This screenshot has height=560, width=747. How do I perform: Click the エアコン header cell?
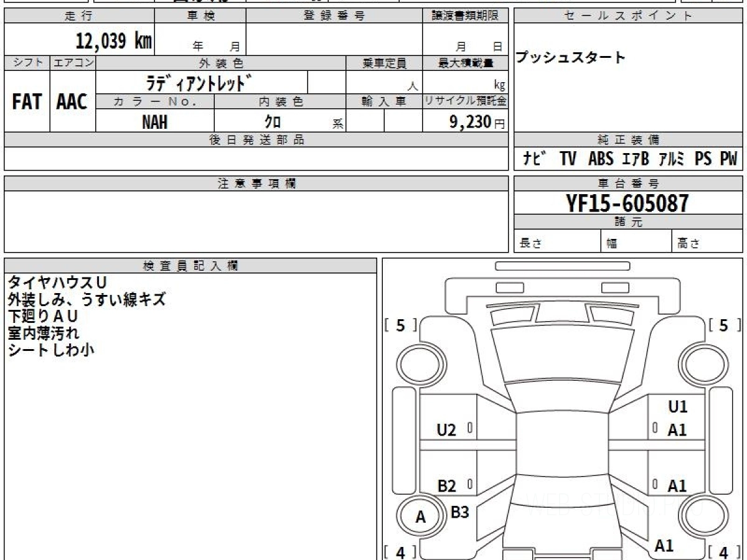click(x=73, y=63)
